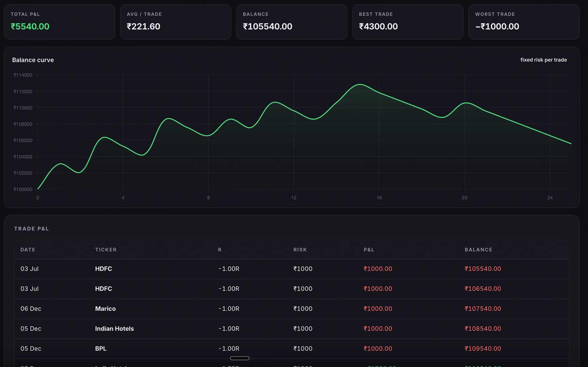The width and height of the screenshot is (588, 367).
Task: Click the ₹110000 y-axis label
Action: 23,108
